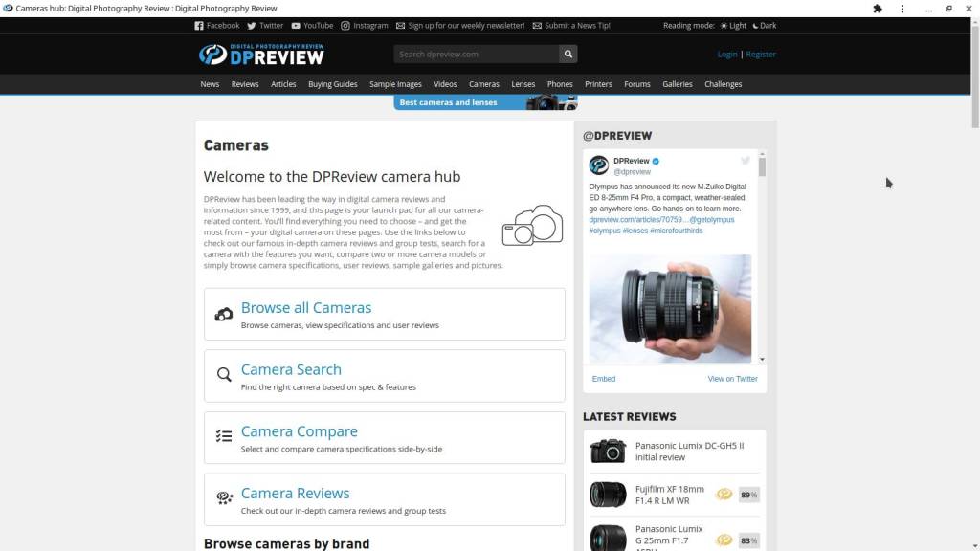Image resolution: width=980 pixels, height=551 pixels.
Task: Open the Videos menu item
Action: coord(445,84)
